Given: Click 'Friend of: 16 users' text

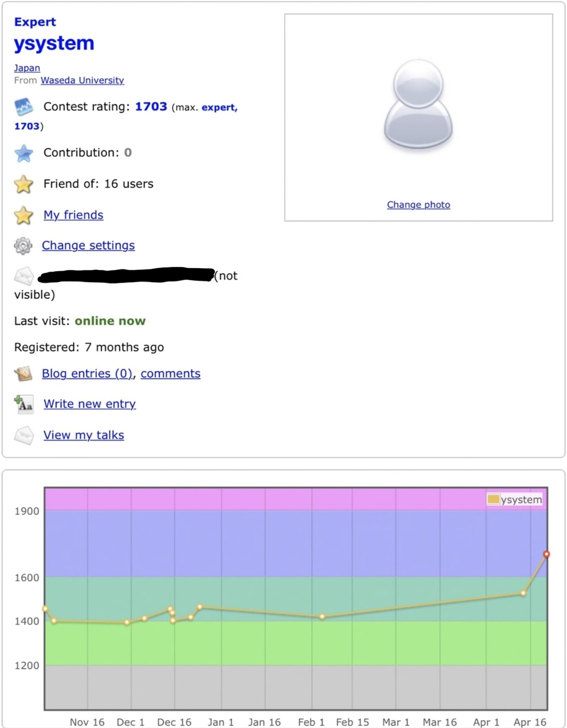Looking at the screenshot, I should click(x=98, y=183).
